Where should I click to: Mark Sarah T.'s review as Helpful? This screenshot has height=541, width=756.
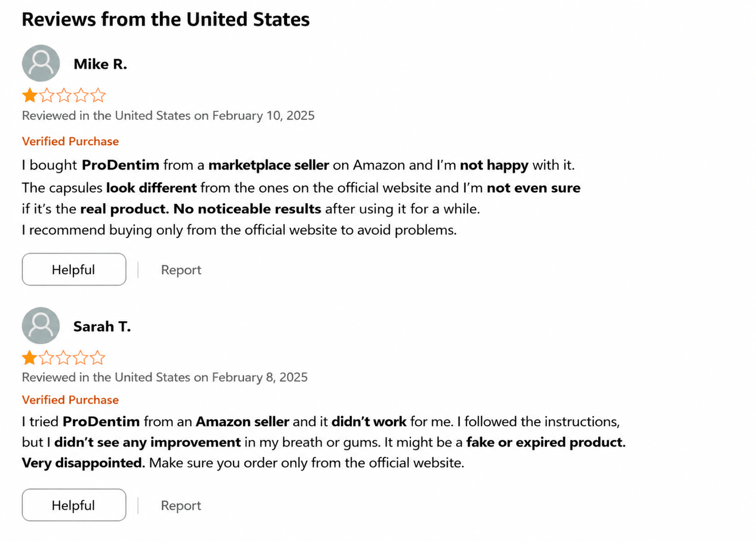[74, 505]
